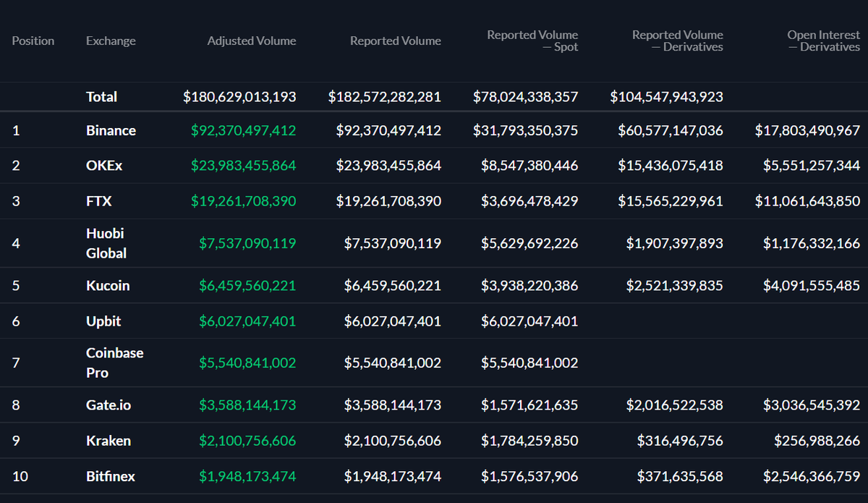868x503 pixels.
Task: Click Gate.io spot volume $1,571,621,635
Action: tap(529, 405)
